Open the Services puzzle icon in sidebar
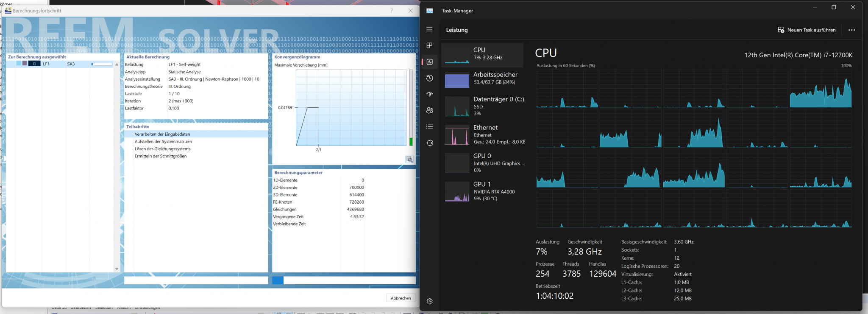The width and height of the screenshot is (868, 314). pyautogui.click(x=429, y=143)
